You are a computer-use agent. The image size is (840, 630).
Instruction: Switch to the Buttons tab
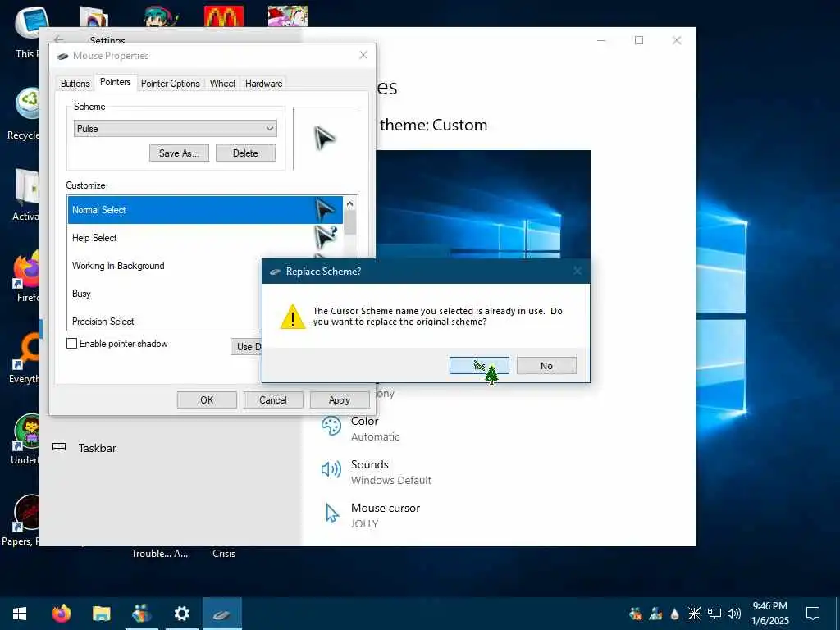[75, 84]
